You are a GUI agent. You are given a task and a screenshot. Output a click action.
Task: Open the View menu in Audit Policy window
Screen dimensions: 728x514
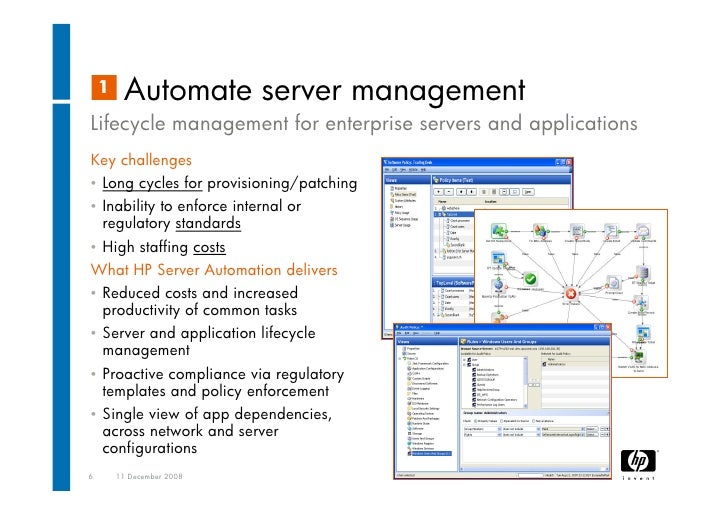[416, 333]
